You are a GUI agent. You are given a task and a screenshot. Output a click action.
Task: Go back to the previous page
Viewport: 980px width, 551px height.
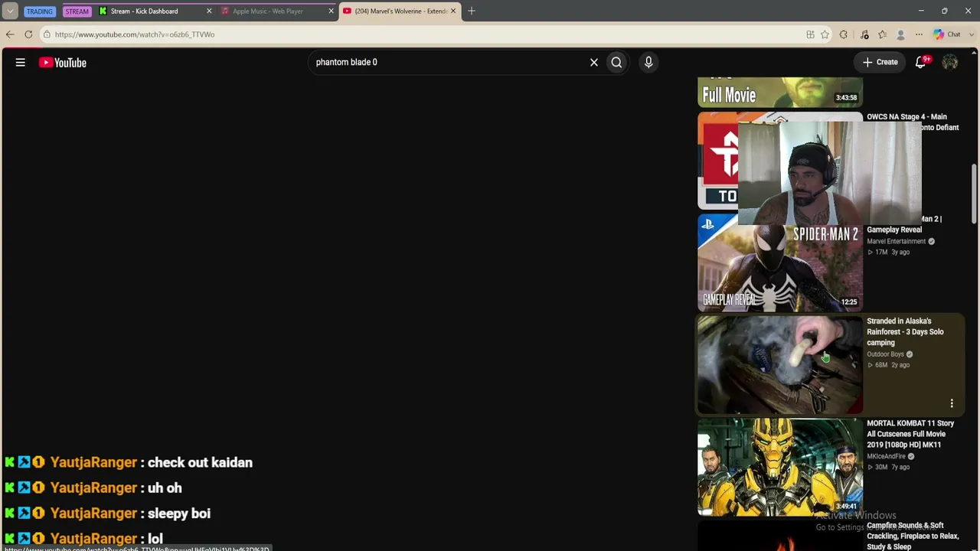click(x=10, y=34)
